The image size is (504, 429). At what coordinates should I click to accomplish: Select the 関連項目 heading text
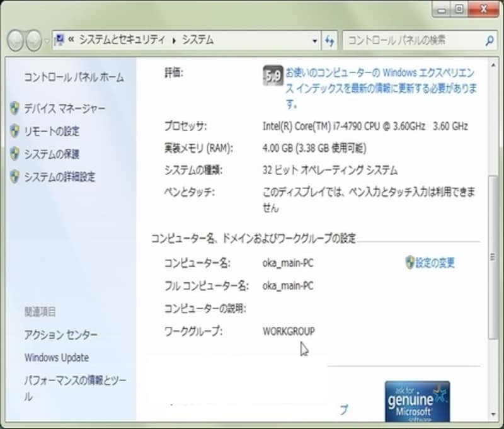click(x=40, y=312)
